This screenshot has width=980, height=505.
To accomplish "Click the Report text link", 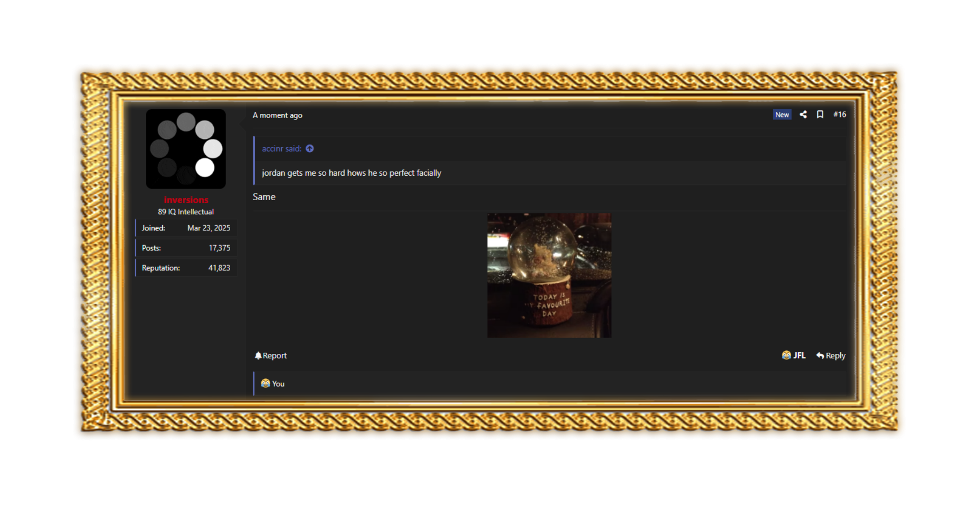I will [x=275, y=355].
